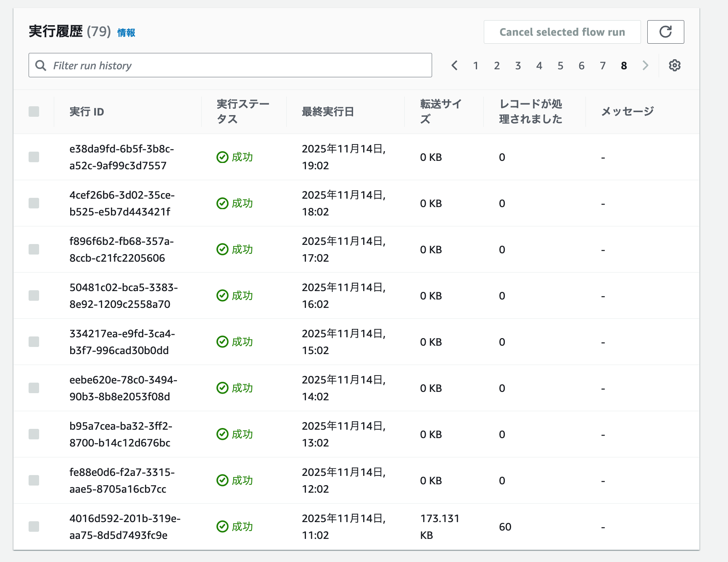Open the 情報 info link
The image size is (728, 562).
pos(126,32)
